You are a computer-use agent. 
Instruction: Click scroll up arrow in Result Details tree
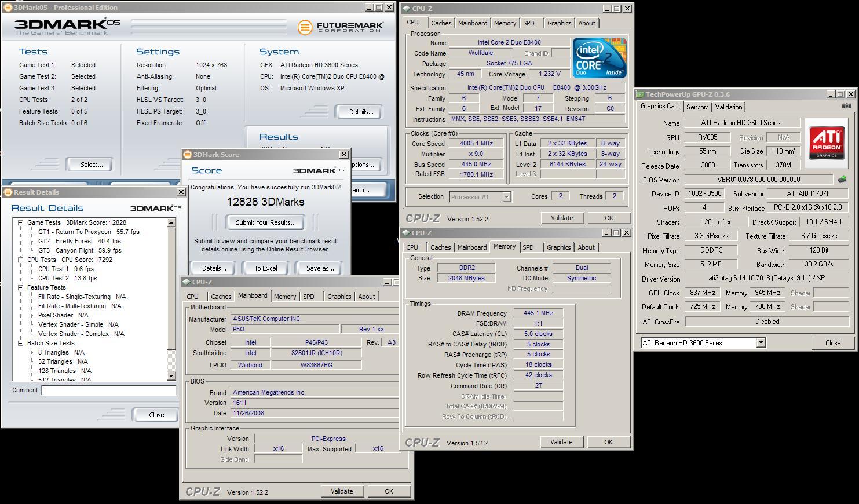point(171,222)
